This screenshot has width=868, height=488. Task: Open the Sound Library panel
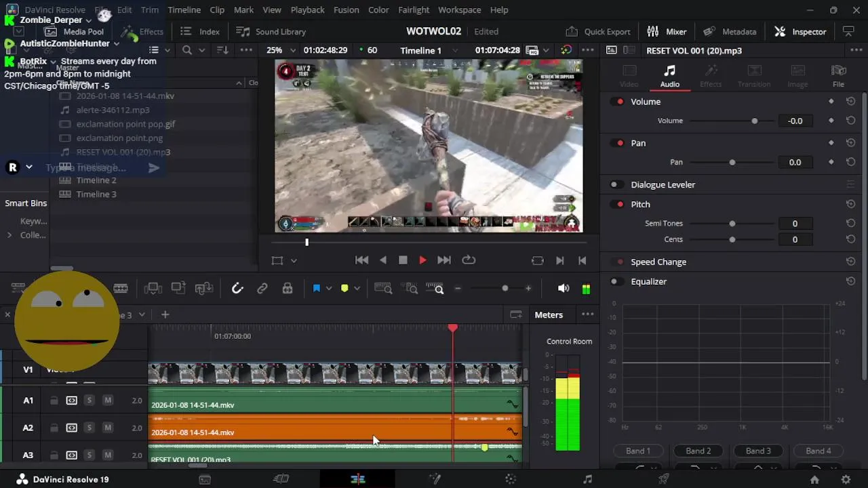tap(271, 31)
